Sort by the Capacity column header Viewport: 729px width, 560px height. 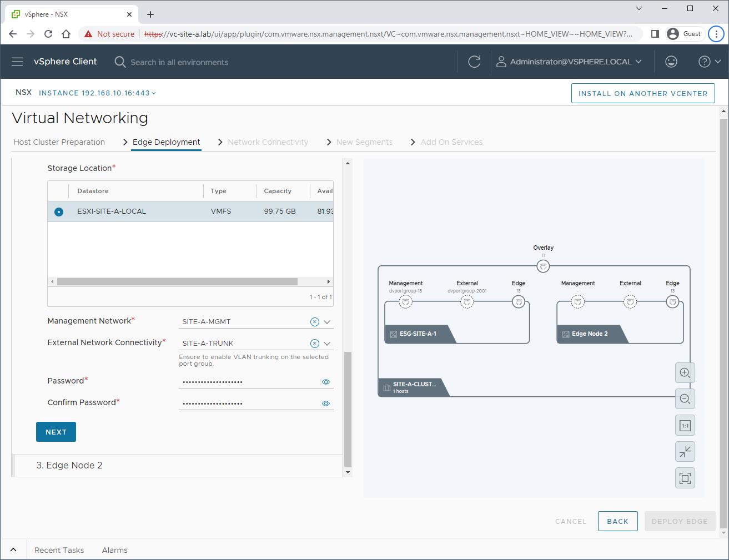pos(278,191)
